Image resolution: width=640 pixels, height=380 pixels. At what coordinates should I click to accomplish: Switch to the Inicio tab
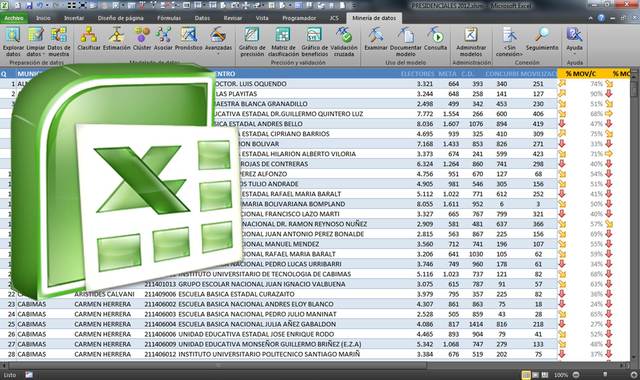[43, 18]
